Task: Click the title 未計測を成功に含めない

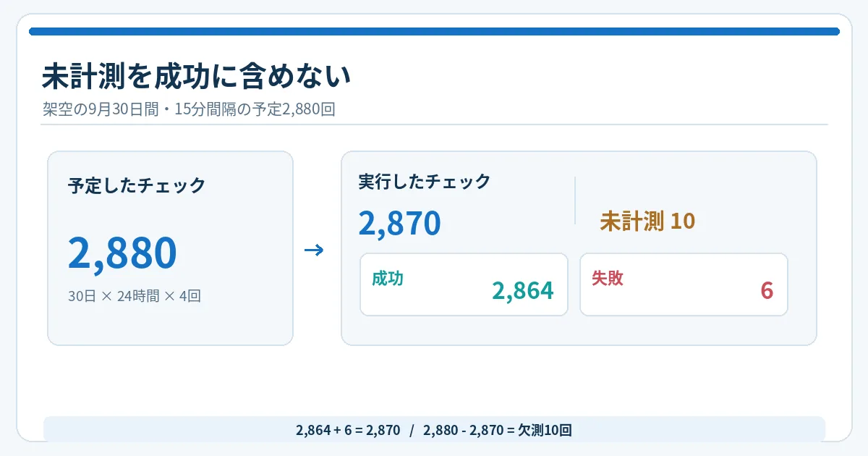Action: click(x=196, y=77)
